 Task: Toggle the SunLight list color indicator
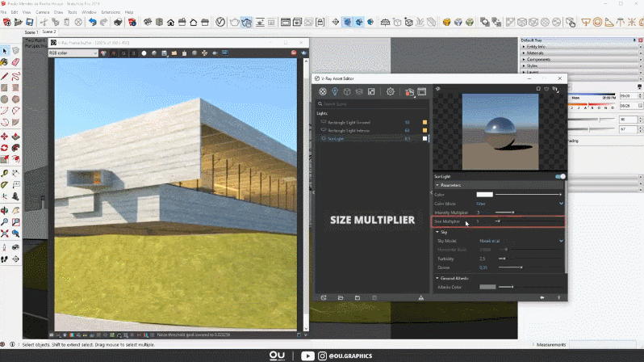click(425, 138)
